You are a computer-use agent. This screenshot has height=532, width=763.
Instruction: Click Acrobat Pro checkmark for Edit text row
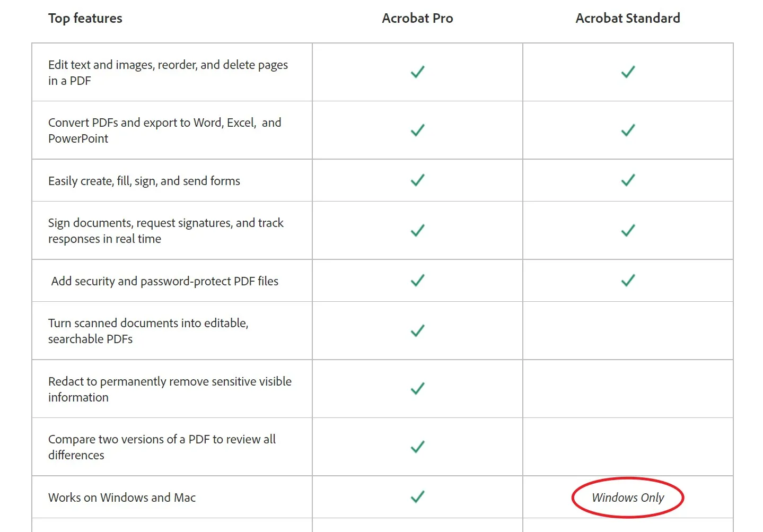(x=417, y=72)
